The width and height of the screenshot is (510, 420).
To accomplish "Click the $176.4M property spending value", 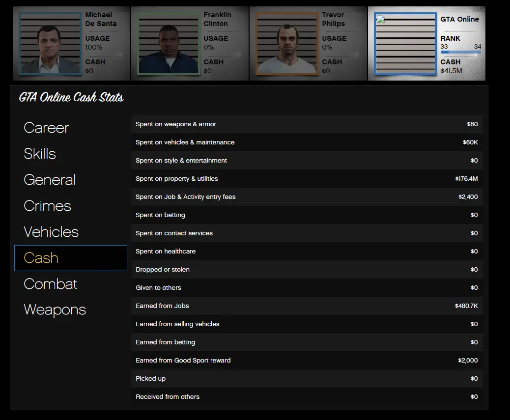I will [466, 178].
